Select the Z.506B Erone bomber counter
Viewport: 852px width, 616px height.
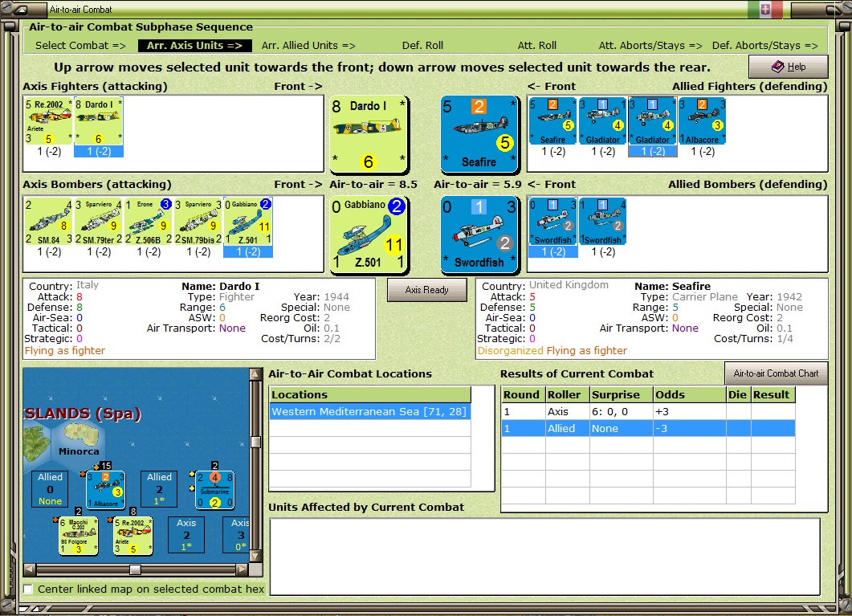149,221
